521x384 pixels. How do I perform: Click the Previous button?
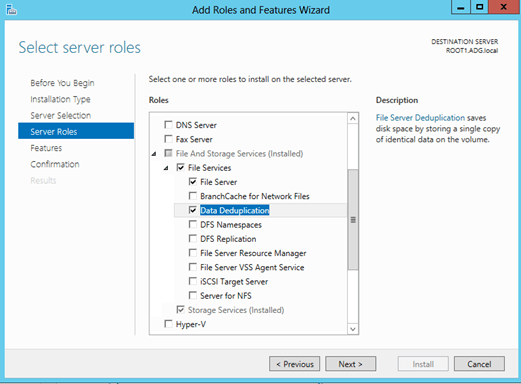coord(294,364)
